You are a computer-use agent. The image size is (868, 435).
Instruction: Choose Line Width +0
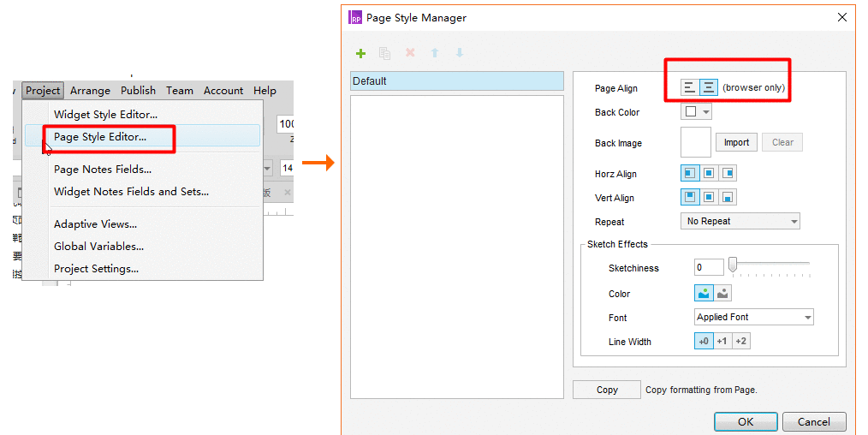click(x=704, y=341)
